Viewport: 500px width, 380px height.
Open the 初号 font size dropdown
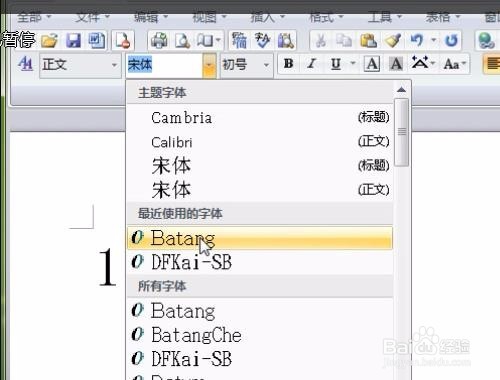click(266, 65)
